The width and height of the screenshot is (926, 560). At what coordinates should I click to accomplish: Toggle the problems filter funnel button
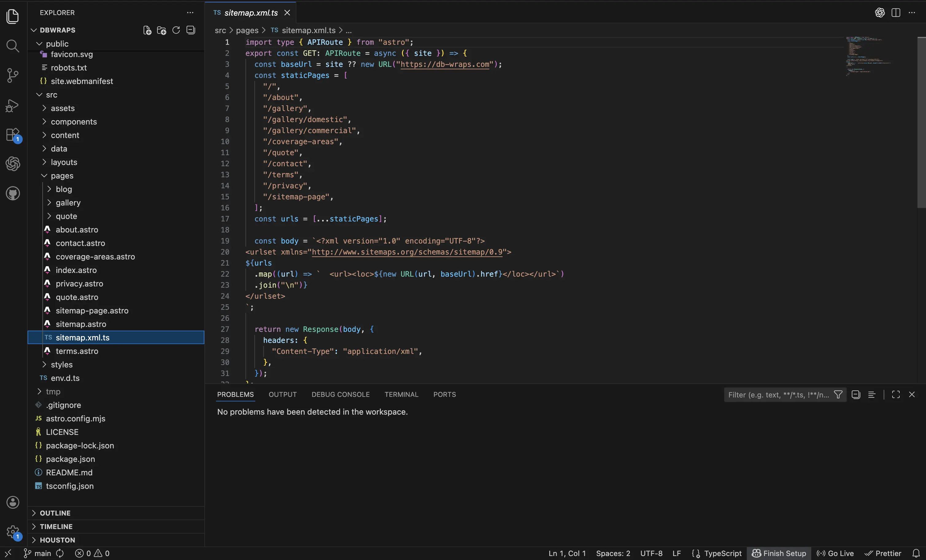pos(838,394)
